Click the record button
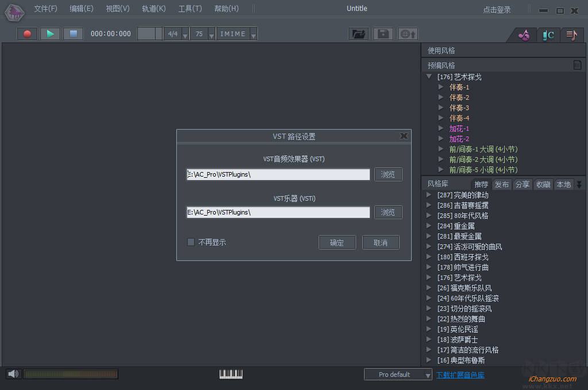Viewport: 588px width, 390px height. [x=27, y=34]
